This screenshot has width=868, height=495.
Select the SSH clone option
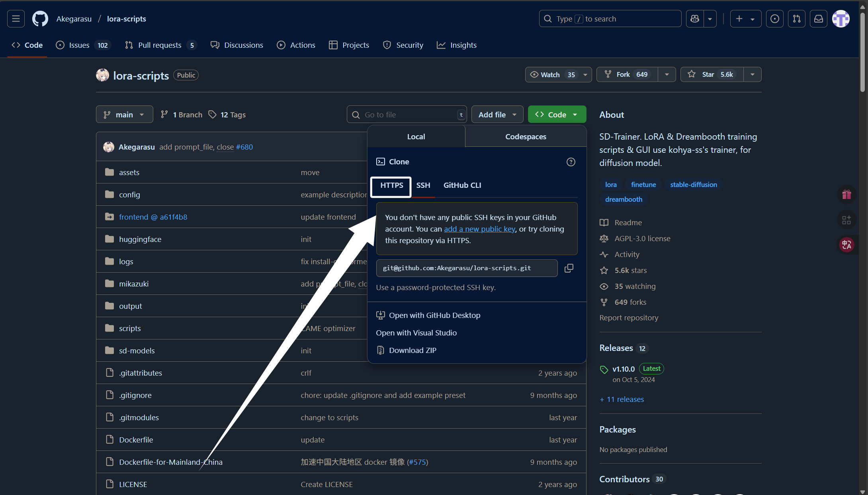(x=423, y=185)
